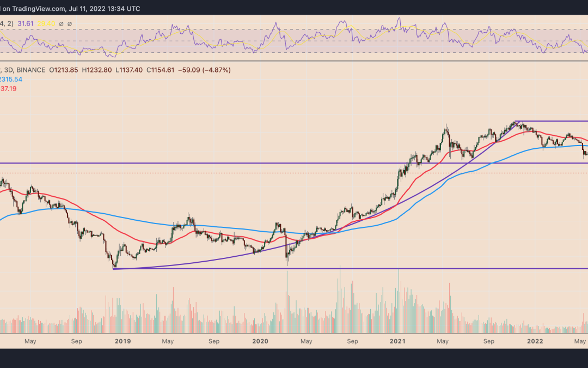Click the 2019 label on time axis
Image resolution: width=588 pixels, height=368 pixels.
pyautogui.click(x=122, y=341)
